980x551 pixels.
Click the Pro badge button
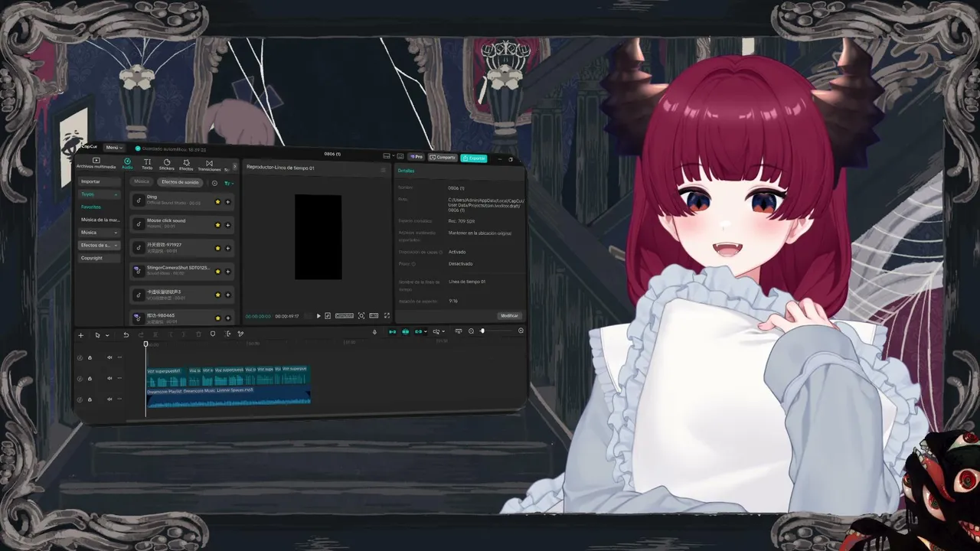[416, 157]
